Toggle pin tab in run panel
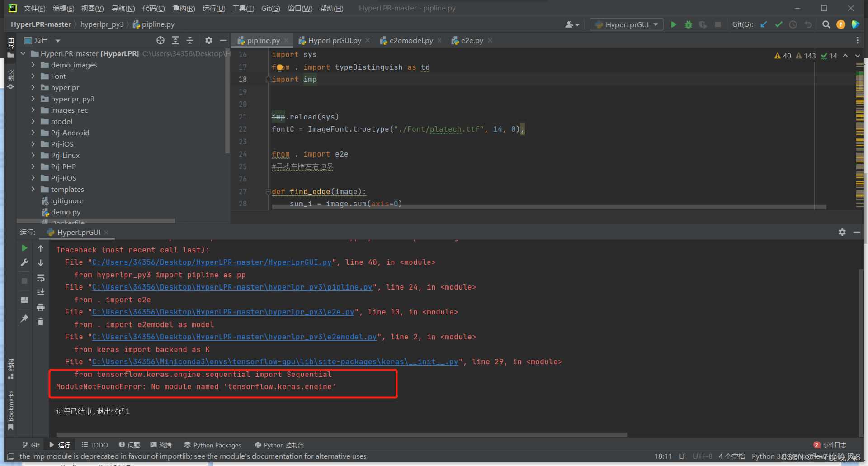Image resolution: width=868 pixels, height=466 pixels. (24, 319)
